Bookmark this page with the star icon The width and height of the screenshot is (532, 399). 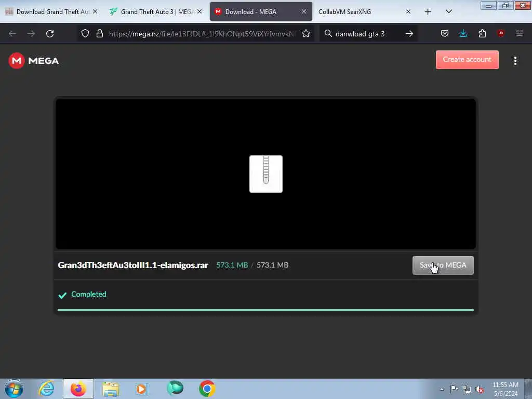click(306, 34)
